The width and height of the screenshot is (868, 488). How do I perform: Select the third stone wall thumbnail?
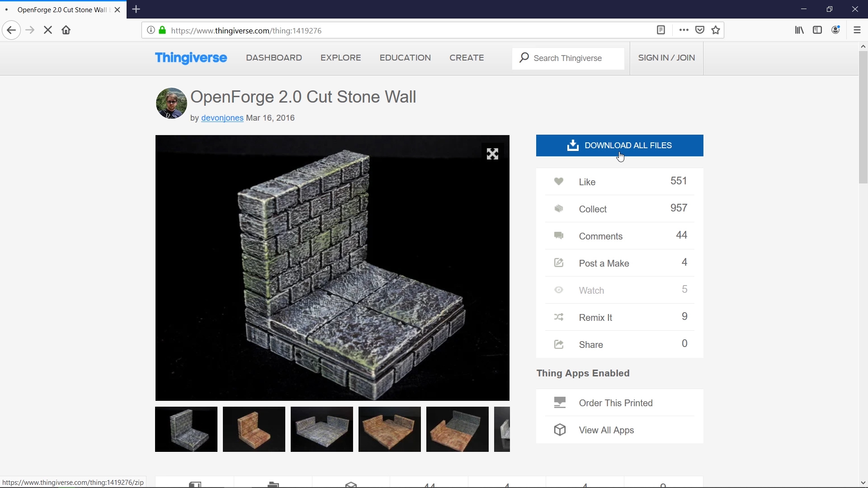tap(321, 429)
